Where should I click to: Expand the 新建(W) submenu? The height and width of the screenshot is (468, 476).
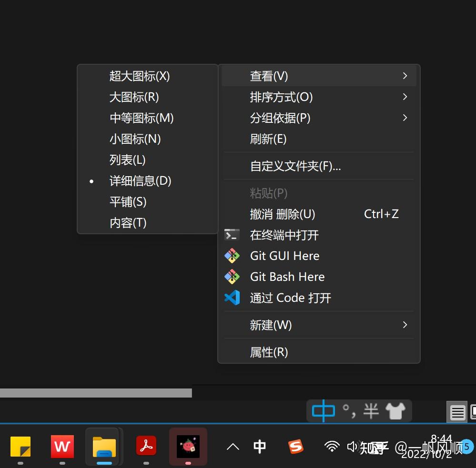click(x=271, y=325)
